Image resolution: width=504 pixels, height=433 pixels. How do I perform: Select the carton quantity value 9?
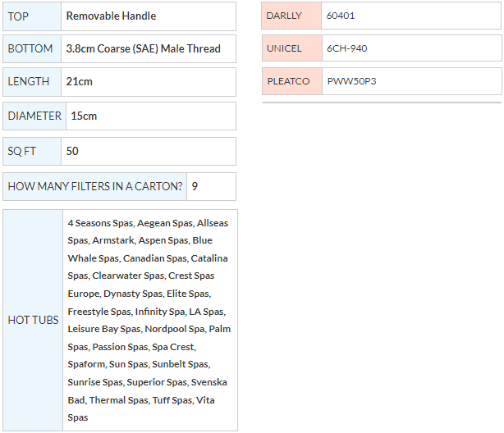tap(195, 187)
